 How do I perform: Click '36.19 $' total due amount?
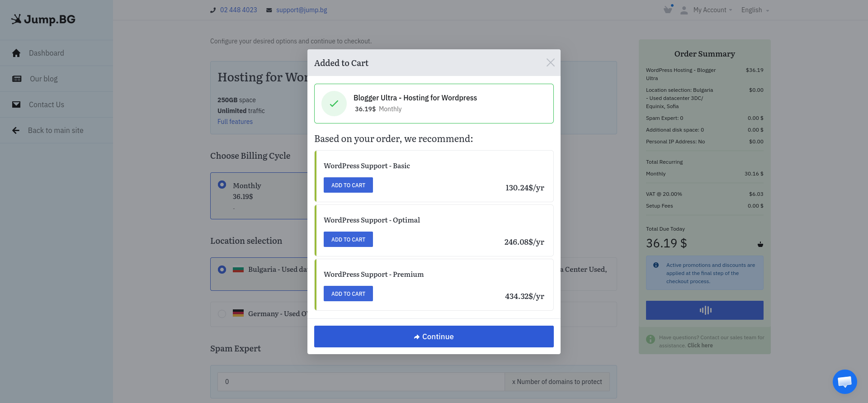[666, 243]
